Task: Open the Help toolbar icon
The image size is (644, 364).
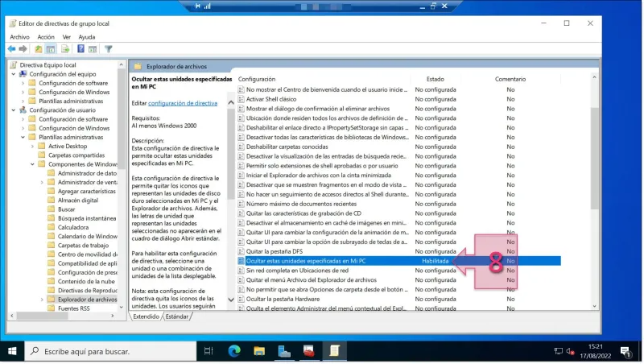Action: click(x=81, y=49)
